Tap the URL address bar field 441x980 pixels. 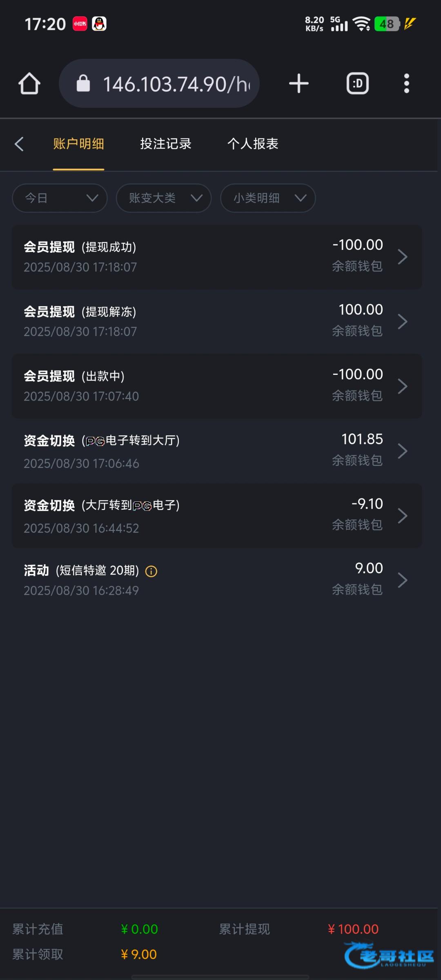176,84
